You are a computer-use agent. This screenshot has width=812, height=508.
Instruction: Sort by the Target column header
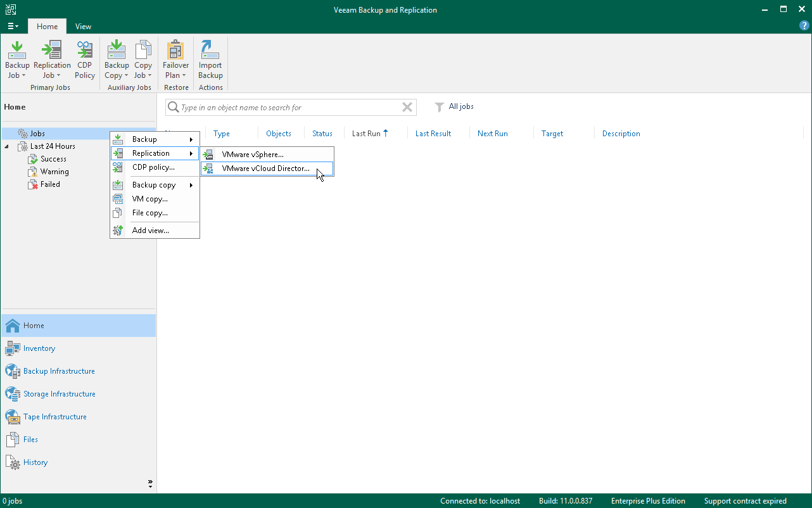click(x=552, y=134)
